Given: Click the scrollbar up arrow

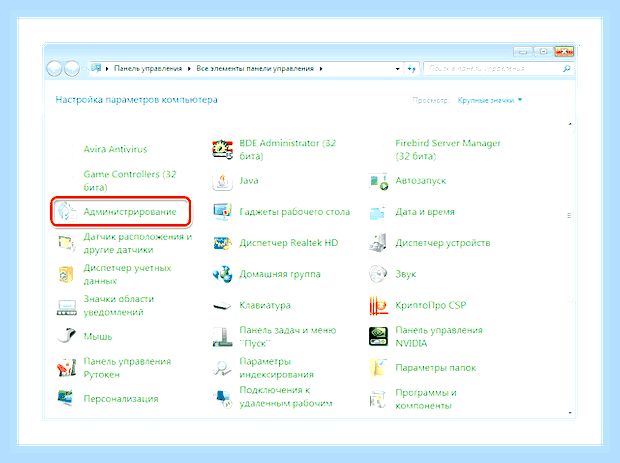Looking at the screenshot, I should tap(570, 124).
